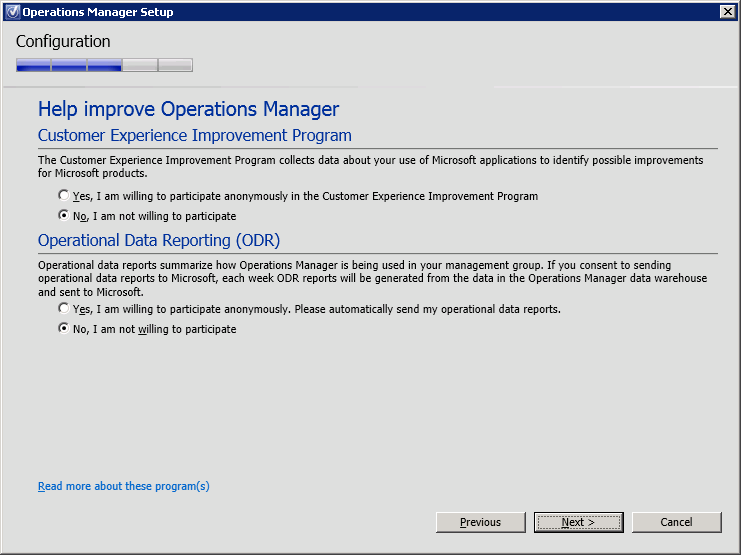
Task: Open the Read more about these program(s) link
Action: pyautogui.click(x=123, y=487)
